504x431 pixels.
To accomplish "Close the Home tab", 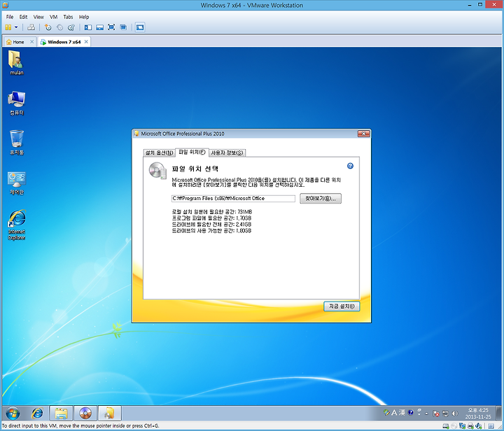I will click(31, 42).
